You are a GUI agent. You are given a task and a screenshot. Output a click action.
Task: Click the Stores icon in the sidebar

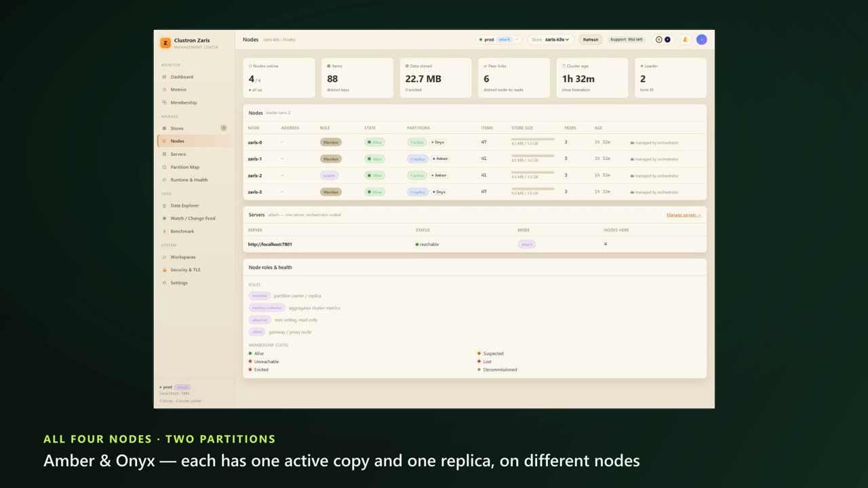tap(164, 128)
